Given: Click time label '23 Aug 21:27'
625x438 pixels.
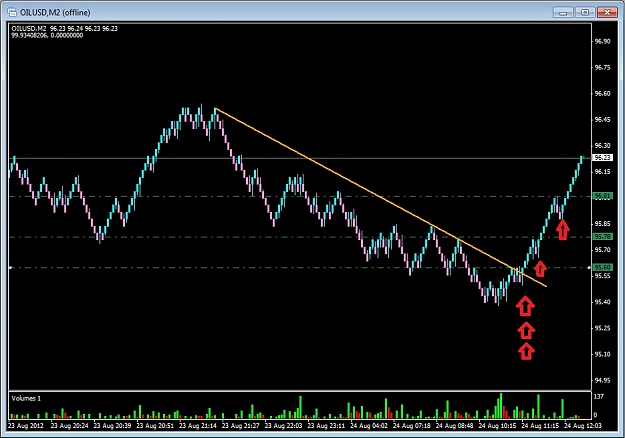Looking at the screenshot, I should [x=241, y=426].
